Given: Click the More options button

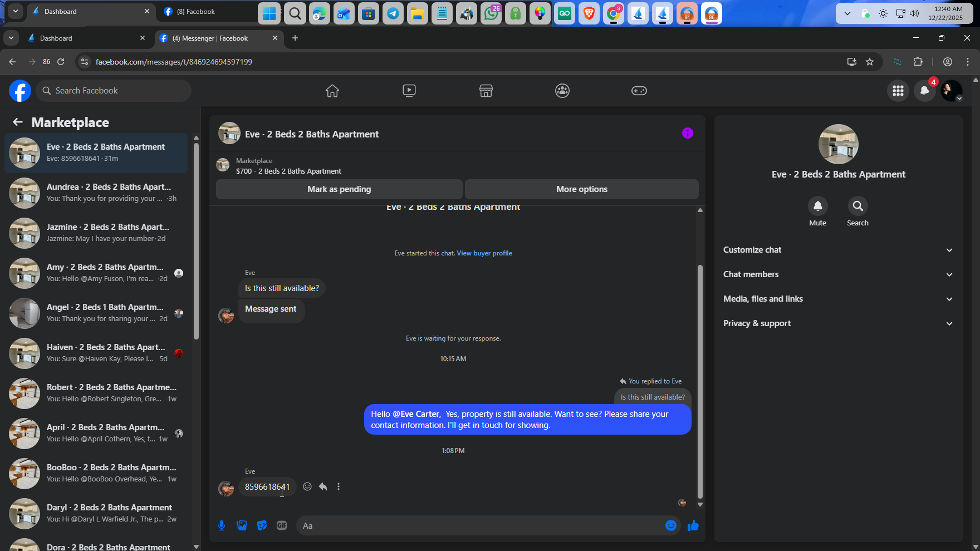Looking at the screenshot, I should pos(582,189).
